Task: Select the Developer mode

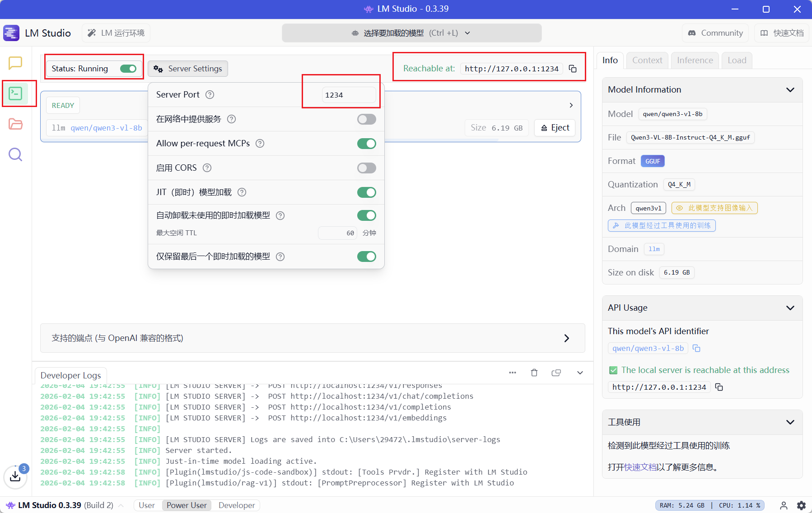Action: tap(237, 505)
